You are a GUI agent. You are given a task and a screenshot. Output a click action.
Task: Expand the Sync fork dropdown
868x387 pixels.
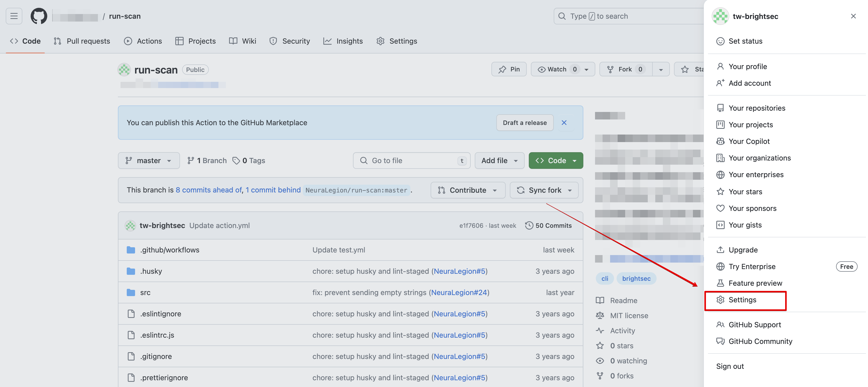[x=544, y=190]
